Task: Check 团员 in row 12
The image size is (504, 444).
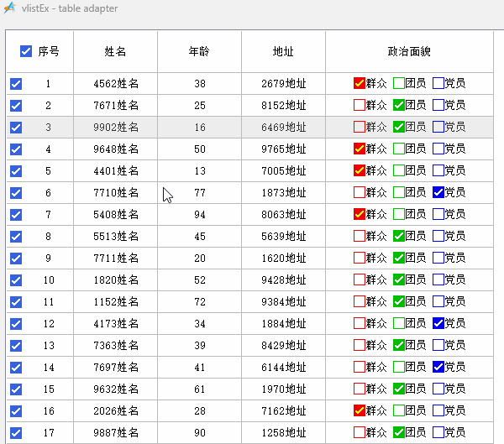Action: pyautogui.click(x=398, y=323)
